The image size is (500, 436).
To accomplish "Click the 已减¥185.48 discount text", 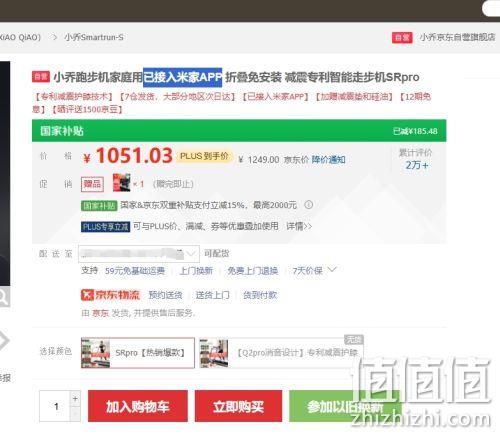I will (x=415, y=131).
